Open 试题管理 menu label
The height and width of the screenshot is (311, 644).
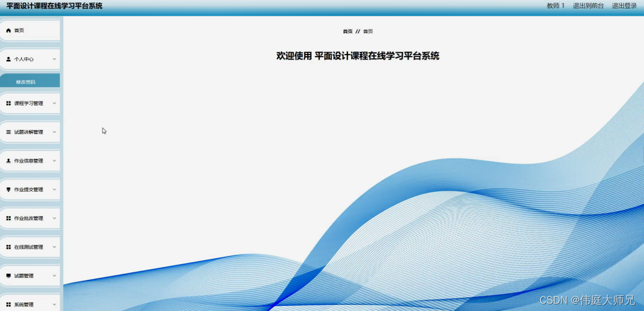point(24,276)
